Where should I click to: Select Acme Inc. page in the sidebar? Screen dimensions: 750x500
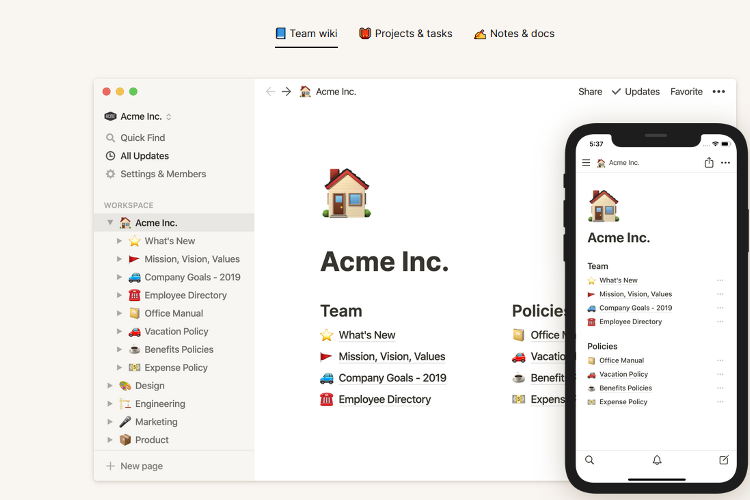174,222
